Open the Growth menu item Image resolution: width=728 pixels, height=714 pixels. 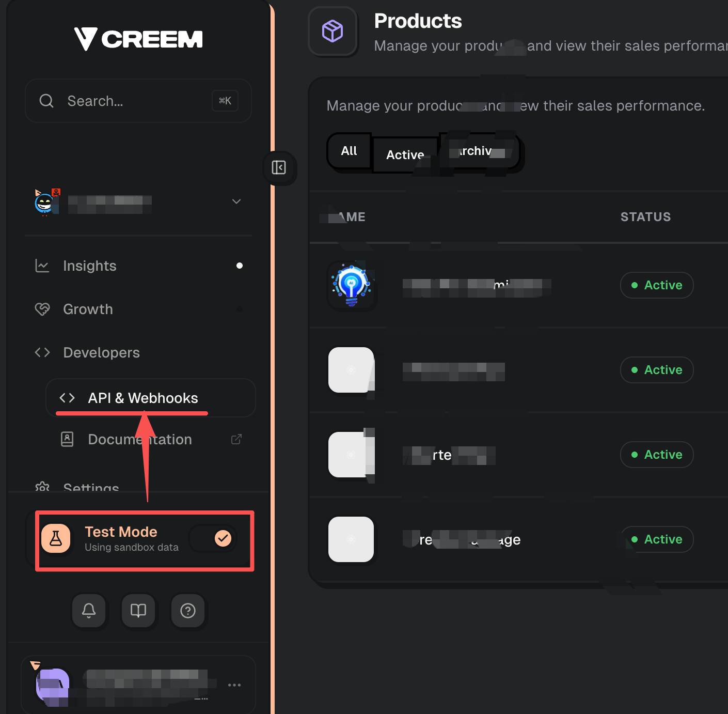click(88, 309)
